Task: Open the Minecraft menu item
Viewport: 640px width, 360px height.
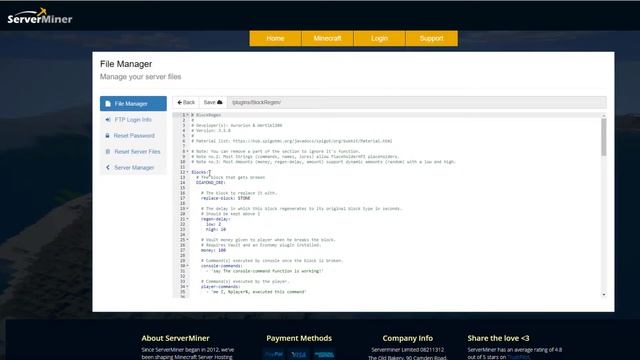Action: (327, 38)
